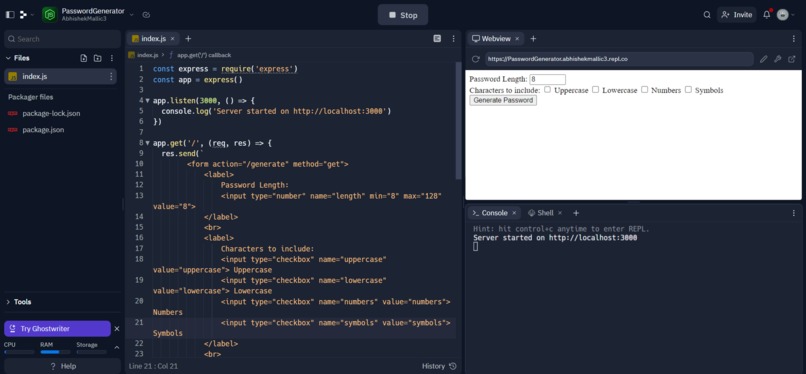Toggle the sidebar panel icon
This screenshot has height=374, width=806.
[10, 15]
